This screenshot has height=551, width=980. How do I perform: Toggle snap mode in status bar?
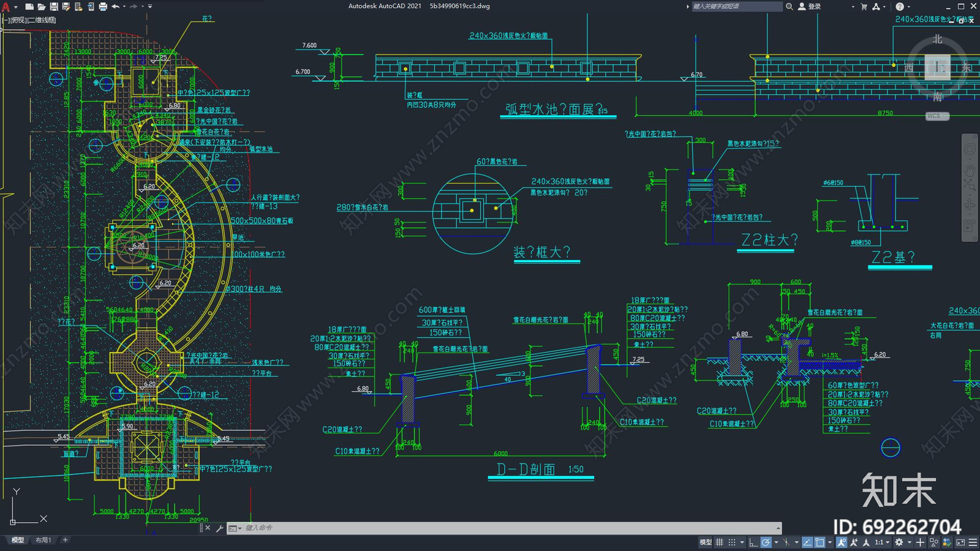[x=732, y=542]
